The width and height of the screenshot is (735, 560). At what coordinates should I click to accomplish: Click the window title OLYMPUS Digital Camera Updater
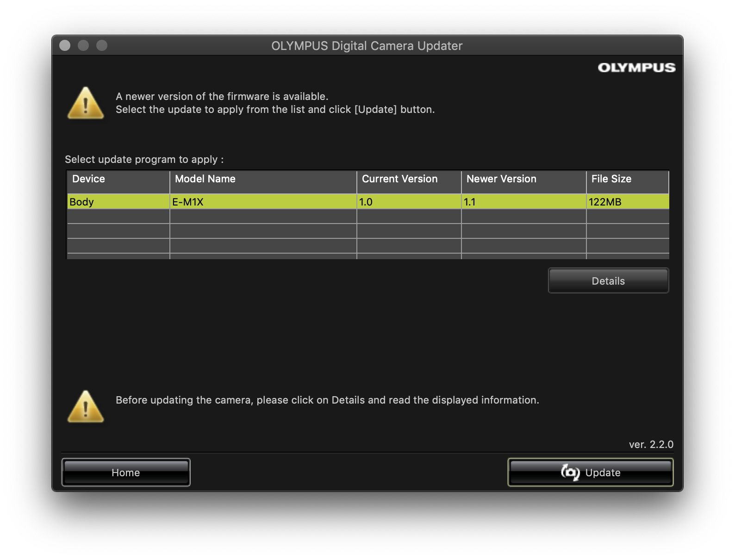tap(367, 46)
